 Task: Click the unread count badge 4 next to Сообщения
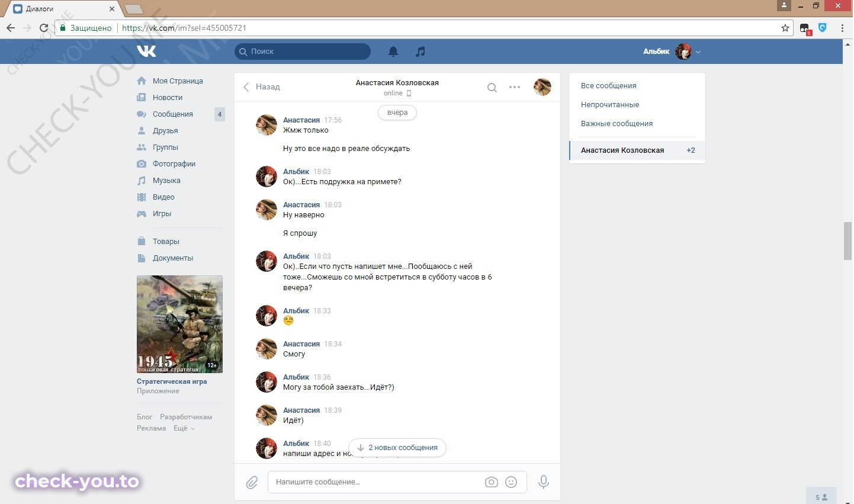pos(220,114)
